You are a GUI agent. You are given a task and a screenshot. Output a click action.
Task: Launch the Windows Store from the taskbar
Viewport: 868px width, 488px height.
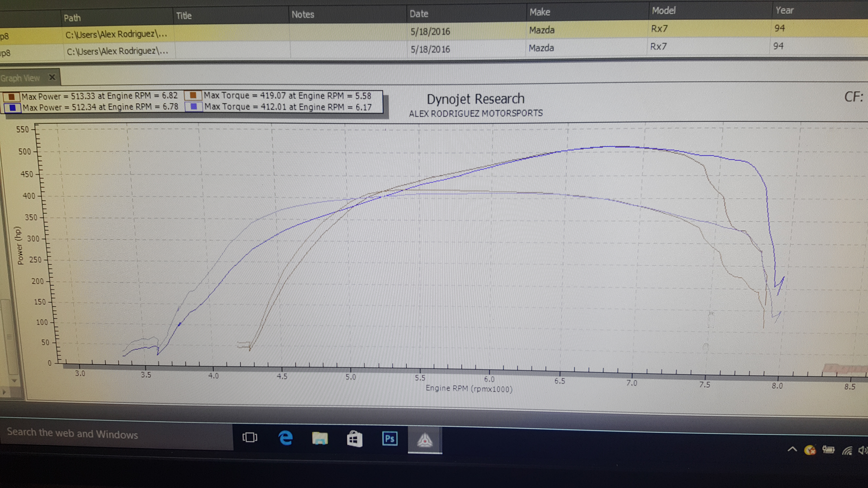click(x=354, y=439)
